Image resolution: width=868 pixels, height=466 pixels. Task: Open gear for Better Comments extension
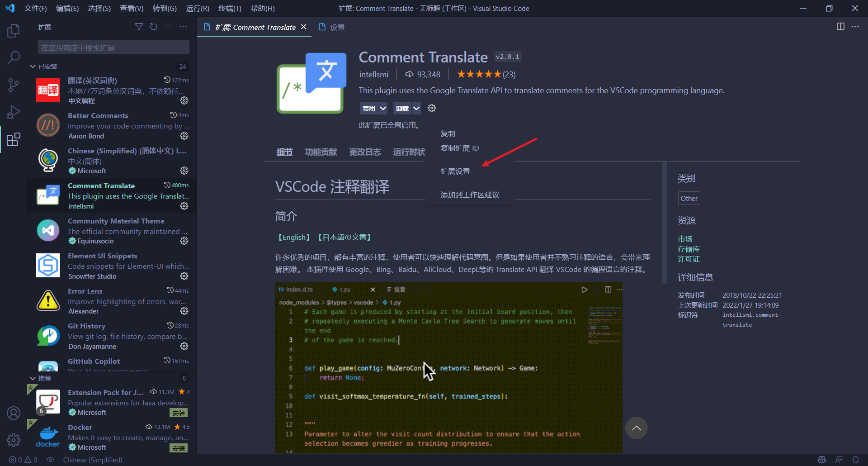tap(184, 136)
